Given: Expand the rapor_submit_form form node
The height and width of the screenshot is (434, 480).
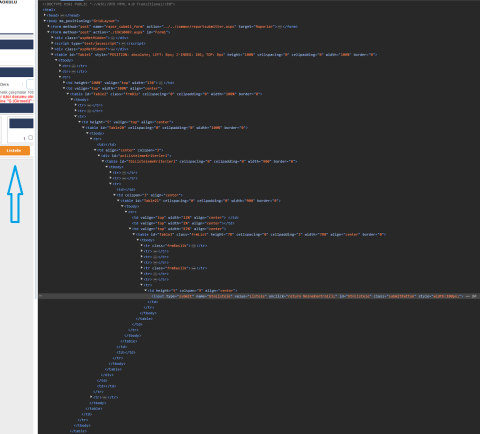Looking at the screenshot, I should pos(49,26).
